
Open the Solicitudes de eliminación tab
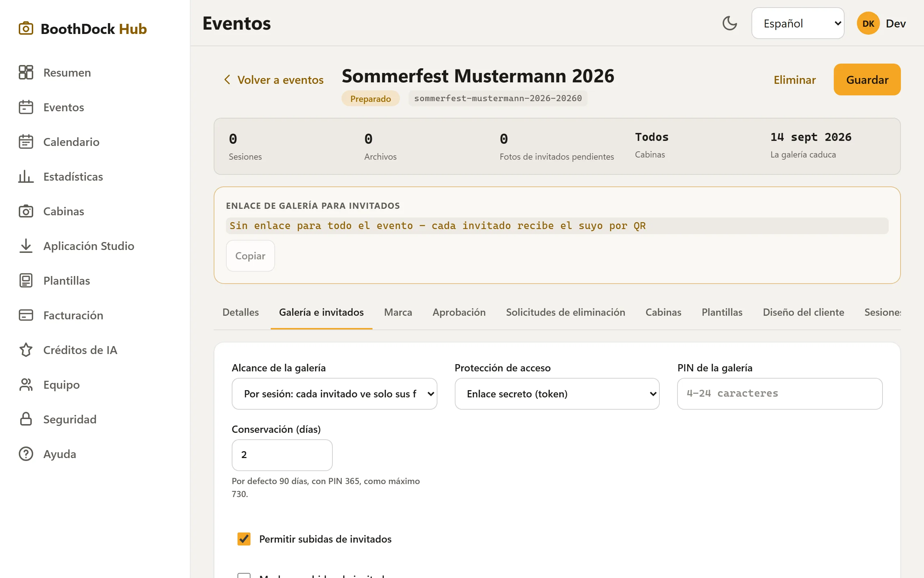coord(566,312)
